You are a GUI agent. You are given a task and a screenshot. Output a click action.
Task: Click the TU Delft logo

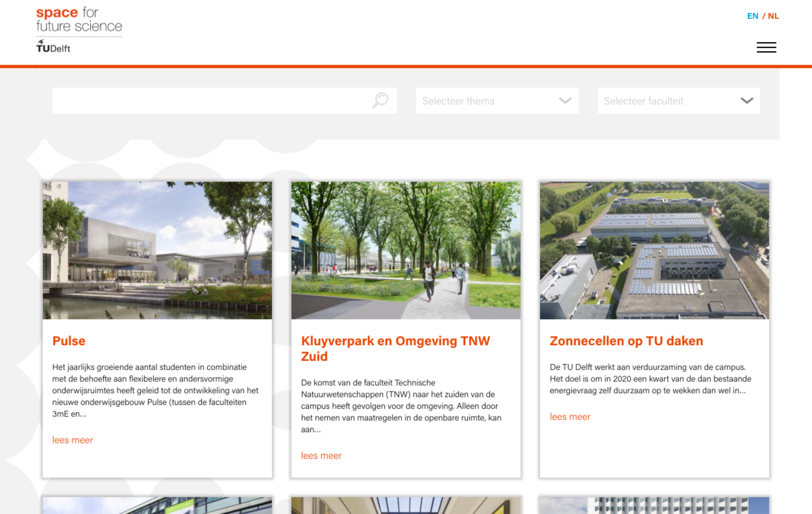pyautogui.click(x=53, y=46)
